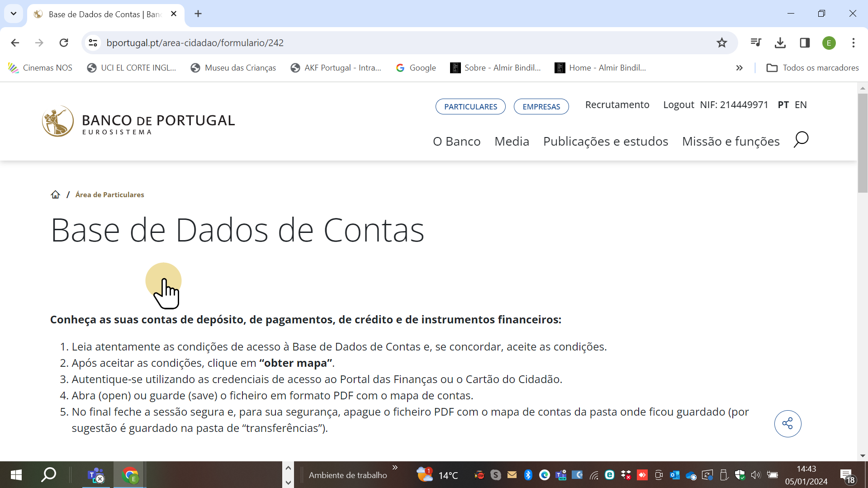Open the tab search dropdown arrow
This screenshot has height=488, width=868.
click(x=14, y=14)
